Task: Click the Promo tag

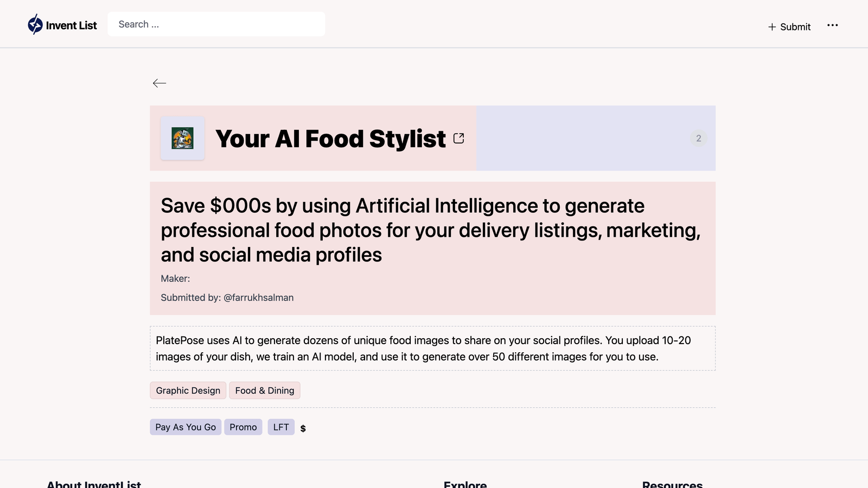Action: pos(243,427)
